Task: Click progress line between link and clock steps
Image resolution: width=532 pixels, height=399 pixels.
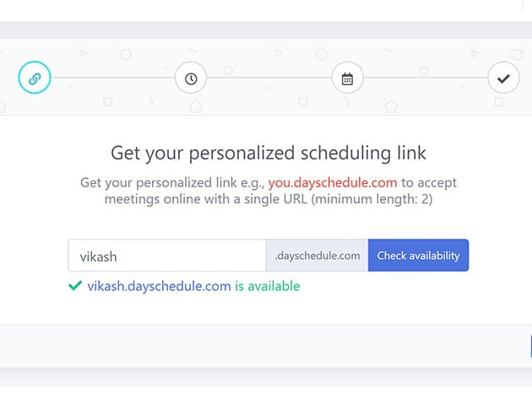Action: point(112,78)
